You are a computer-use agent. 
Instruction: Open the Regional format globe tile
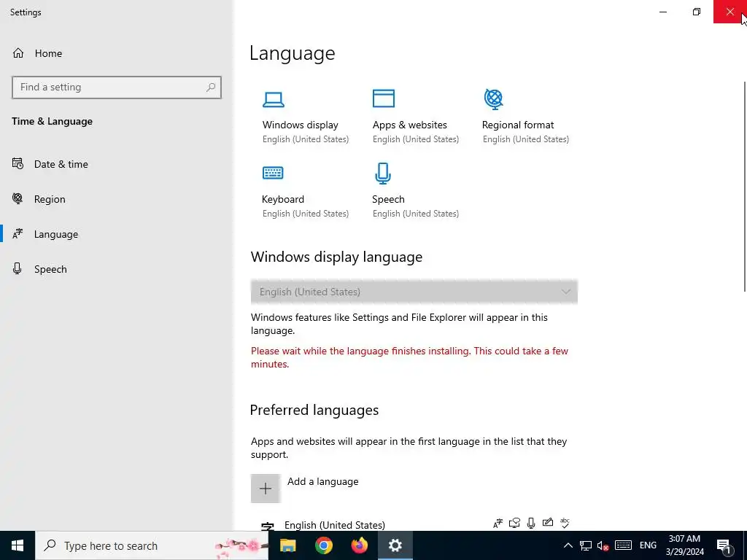click(525, 117)
